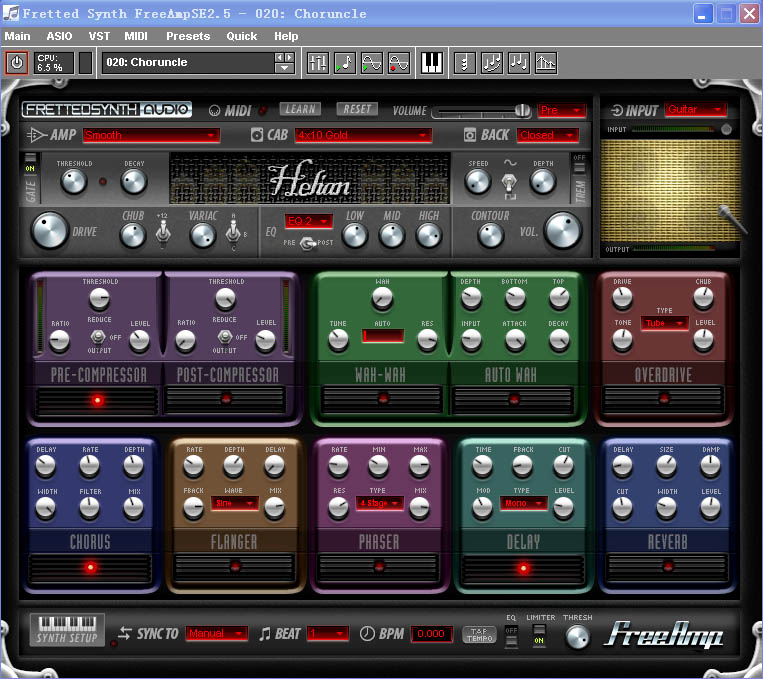Click the Wah-Wah AUTO display

pos(382,336)
